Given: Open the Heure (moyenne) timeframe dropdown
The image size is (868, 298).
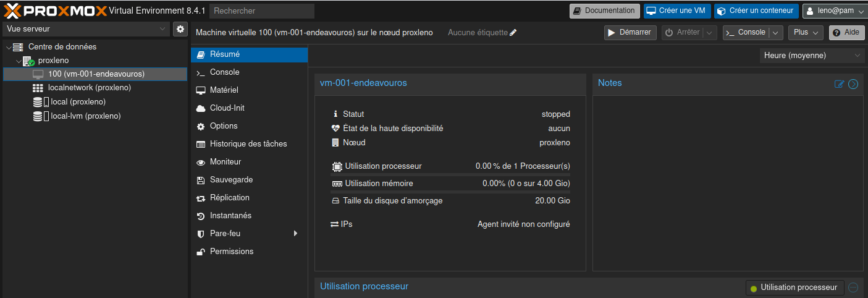Looking at the screenshot, I should 812,56.
